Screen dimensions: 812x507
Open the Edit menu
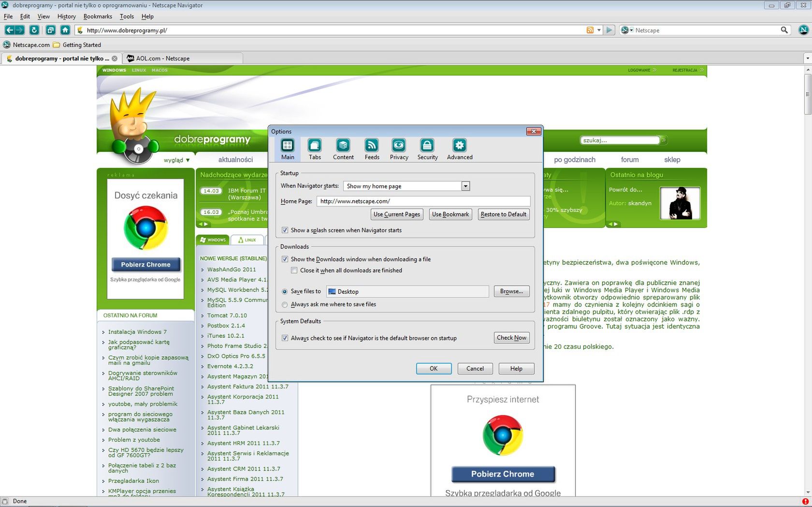[x=25, y=16]
